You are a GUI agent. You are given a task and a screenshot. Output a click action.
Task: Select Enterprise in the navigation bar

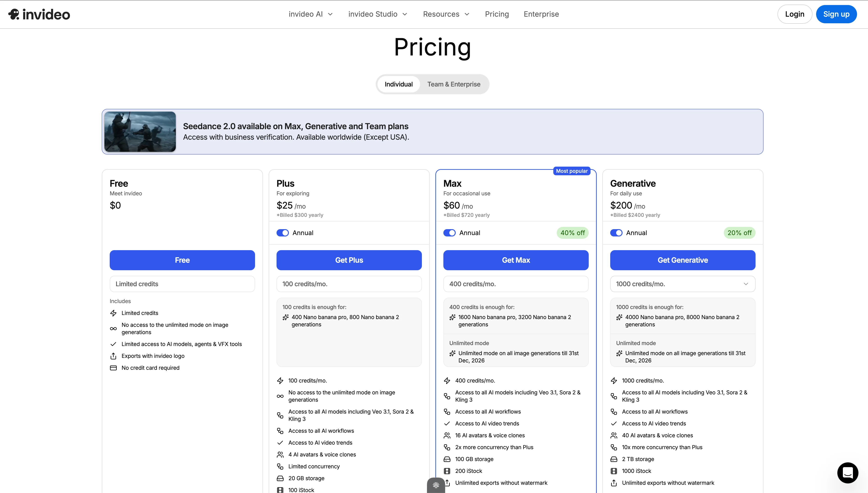[541, 14]
